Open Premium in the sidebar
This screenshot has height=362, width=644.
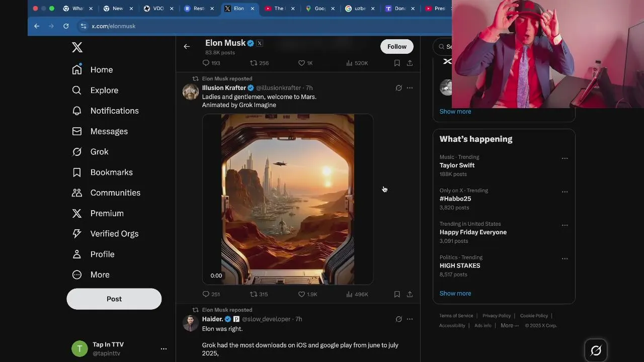pos(98,213)
